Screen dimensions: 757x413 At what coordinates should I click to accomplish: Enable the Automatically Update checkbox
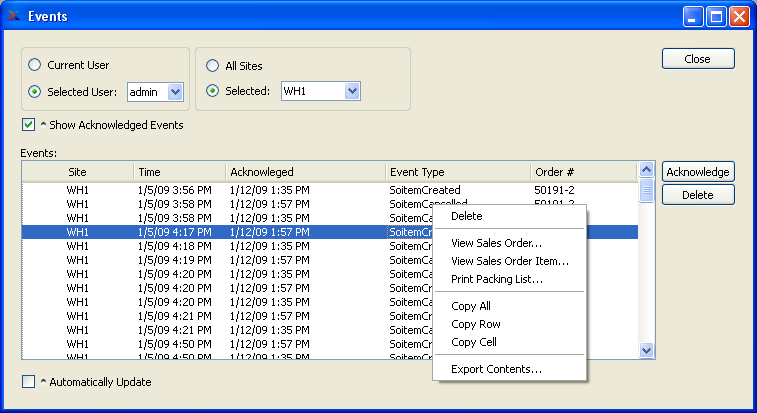pos(29,381)
